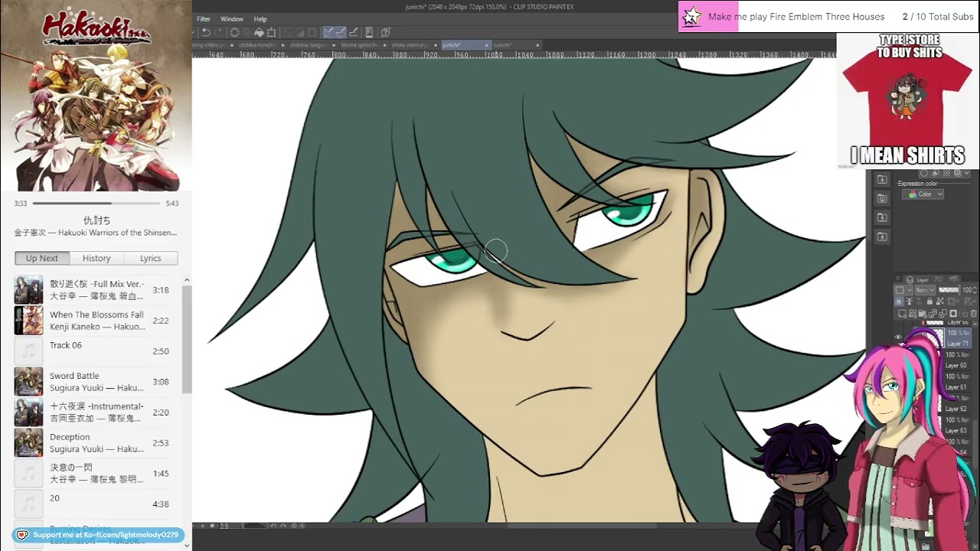
Task: Click the Undo arrow in the command bar
Action: [x=205, y=32]
